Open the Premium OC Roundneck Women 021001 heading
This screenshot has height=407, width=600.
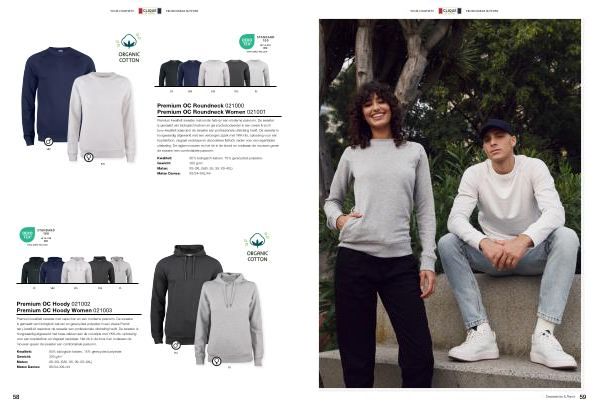pos(211,112)
